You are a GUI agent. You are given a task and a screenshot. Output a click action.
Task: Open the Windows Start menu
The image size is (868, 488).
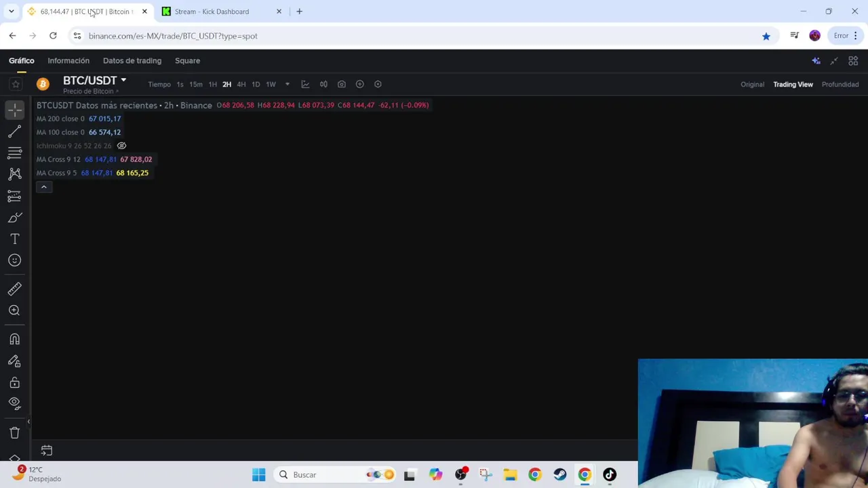pyautogui.click(x=258, y=474)
